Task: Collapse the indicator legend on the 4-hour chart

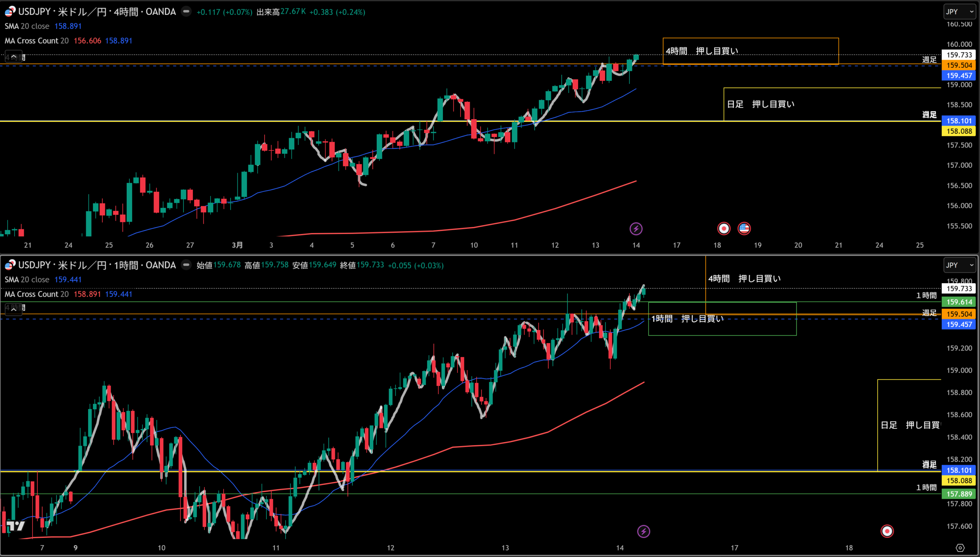Action: pyautogui.click(x=14, y=57)
